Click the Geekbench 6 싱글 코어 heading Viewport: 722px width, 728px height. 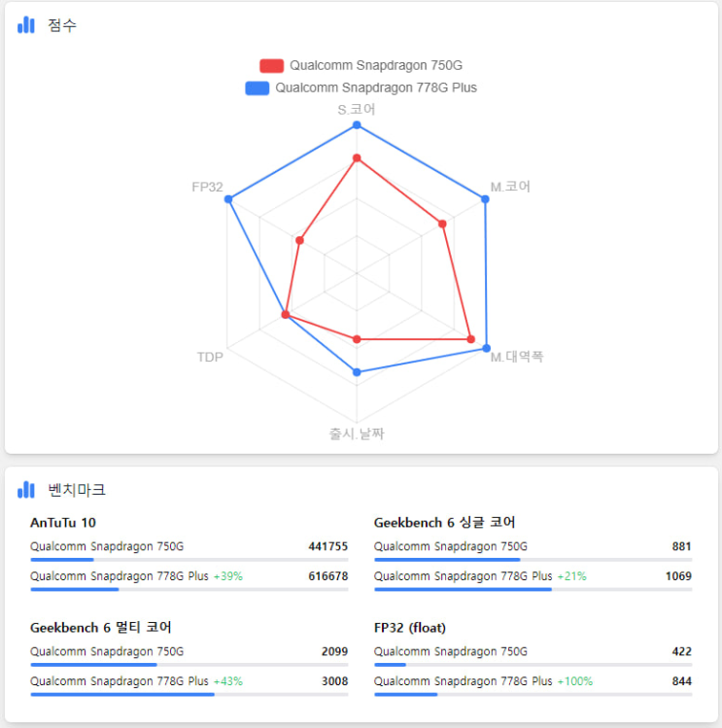coord(444,523)
